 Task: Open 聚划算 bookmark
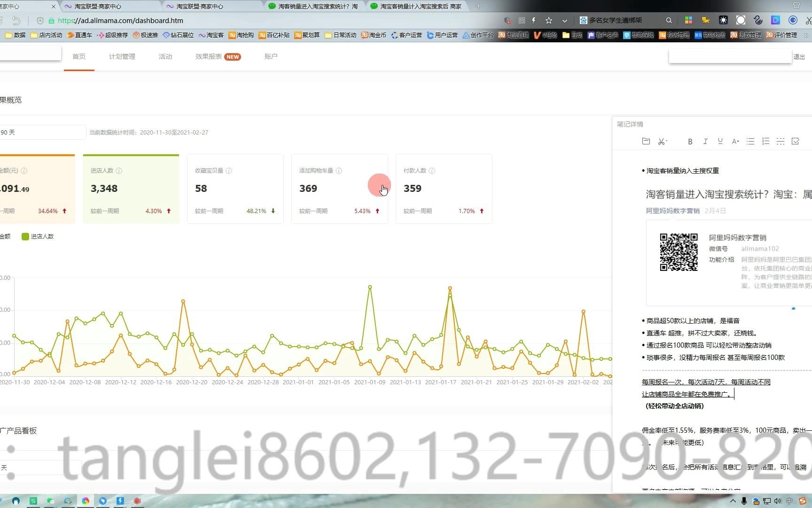307,35
